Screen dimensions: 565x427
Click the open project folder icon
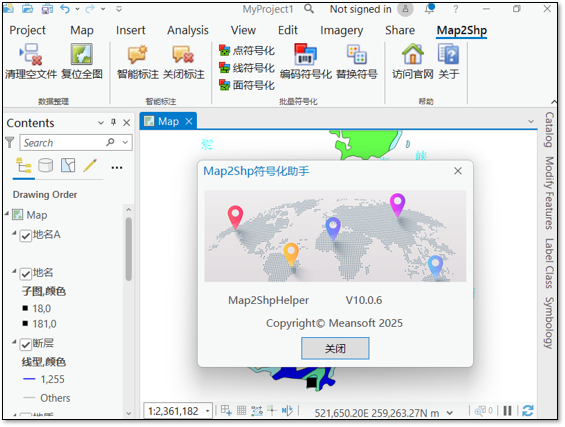pyautogui.click(x=27, y=9)
